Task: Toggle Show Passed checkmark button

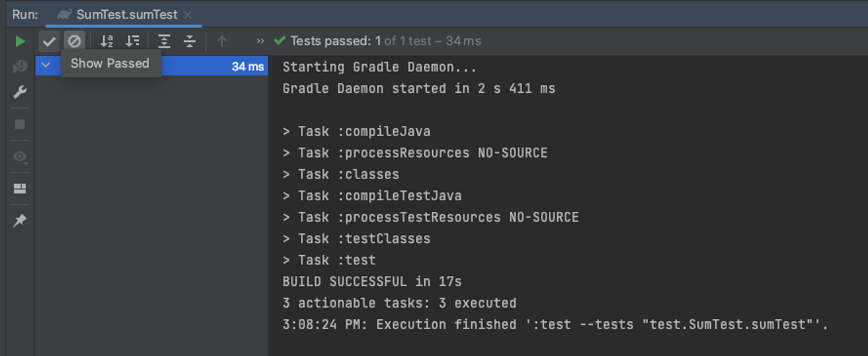Action: 49,42
